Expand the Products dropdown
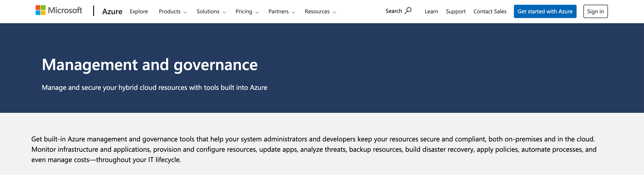644x193 pixels. pyautogui.click(x=173, y=12)
